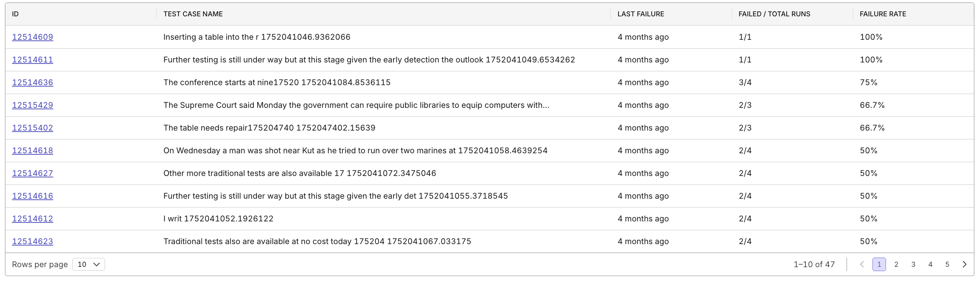Screen dimensions: 980x281
Task: Jump to page 4
Action: tap(930, 264)
